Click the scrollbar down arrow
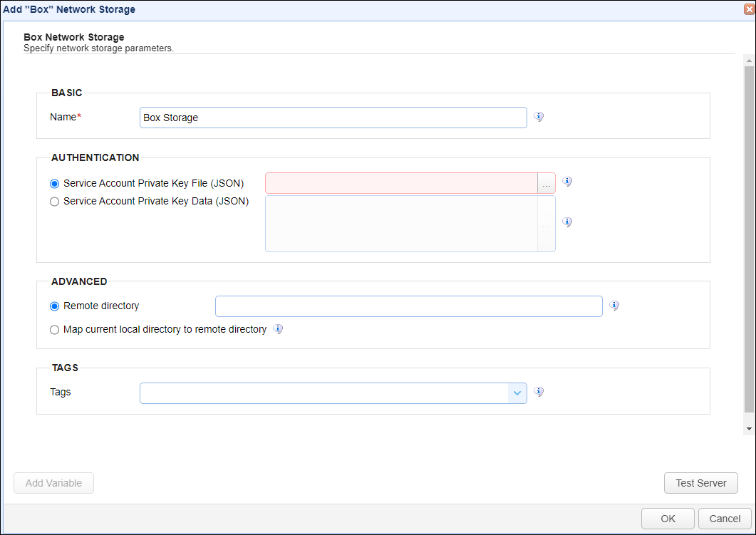Viewport: 756px width, 535px height. [749, 428]
